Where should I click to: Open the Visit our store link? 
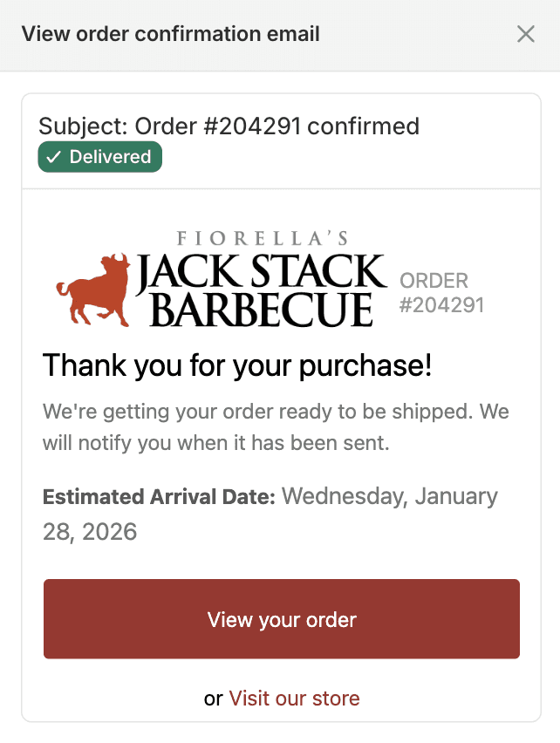294,699
